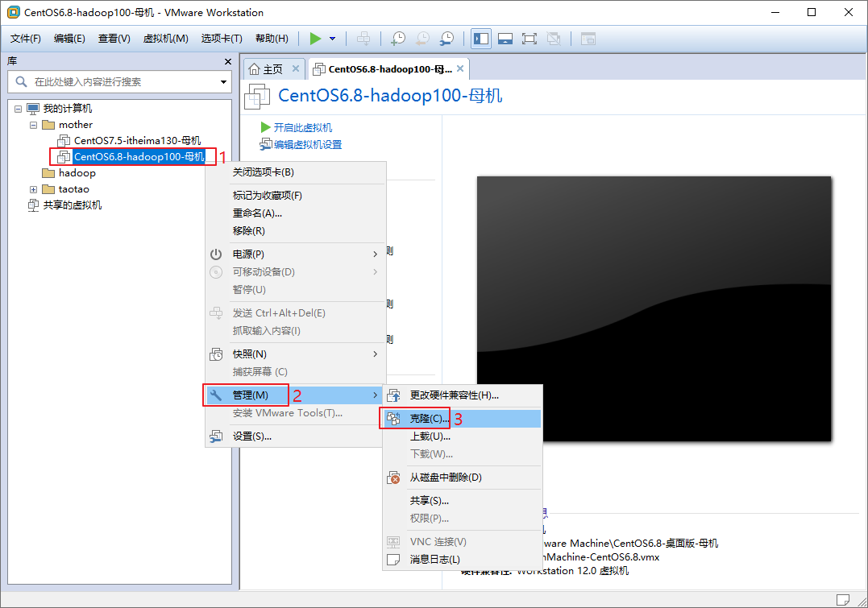Open the 快照(N) submenu
This screenshot has height=608, width=868.
296,354
